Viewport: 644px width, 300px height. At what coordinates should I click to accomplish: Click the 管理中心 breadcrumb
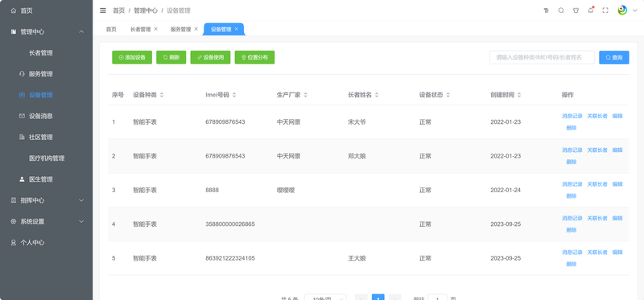(146, 10)
